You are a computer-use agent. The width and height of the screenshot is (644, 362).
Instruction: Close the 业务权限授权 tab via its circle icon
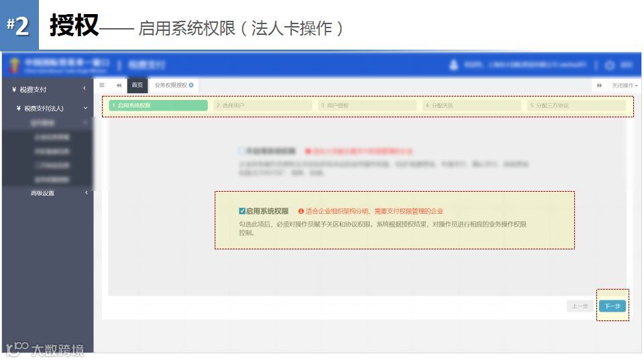[191, 85]
